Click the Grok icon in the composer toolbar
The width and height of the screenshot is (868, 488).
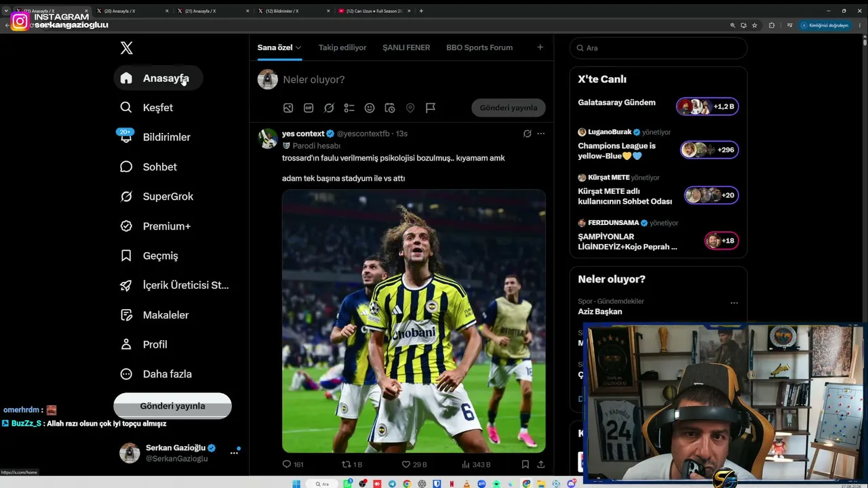(x=329, y=108)
